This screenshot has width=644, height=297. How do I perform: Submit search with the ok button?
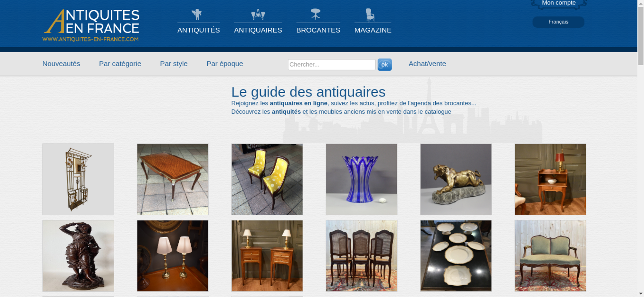pos(384,65)
